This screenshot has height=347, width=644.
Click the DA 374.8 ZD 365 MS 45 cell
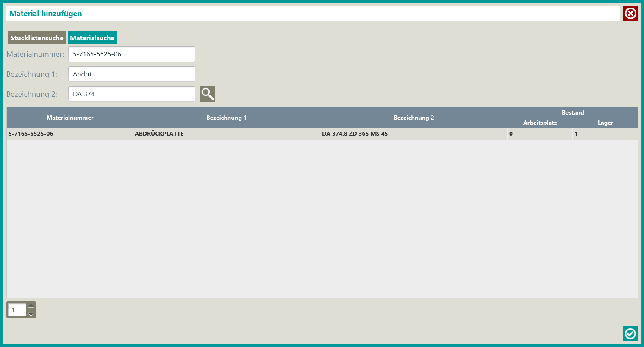[x=355, y=134]
